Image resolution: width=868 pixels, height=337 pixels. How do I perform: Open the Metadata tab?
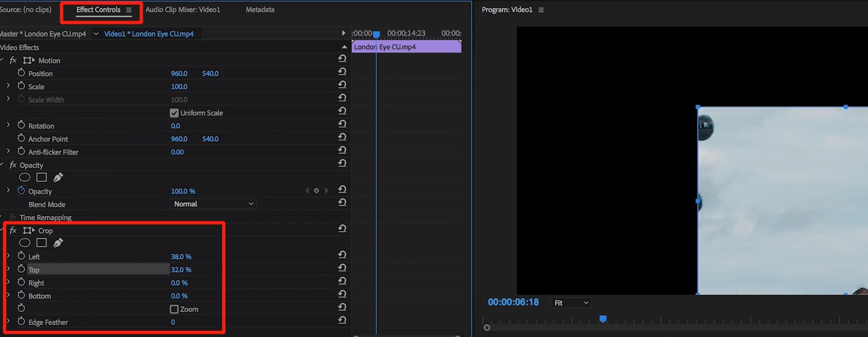point(260,10)
